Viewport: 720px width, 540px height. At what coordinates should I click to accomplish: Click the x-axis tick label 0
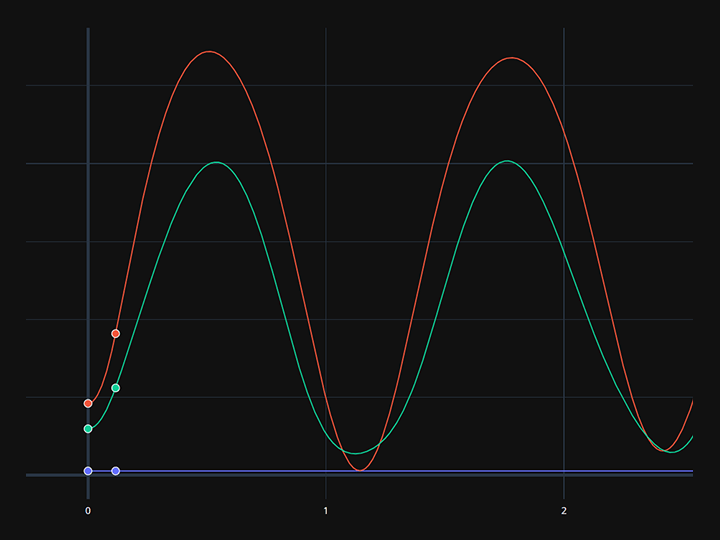click(x=88, y=511)
